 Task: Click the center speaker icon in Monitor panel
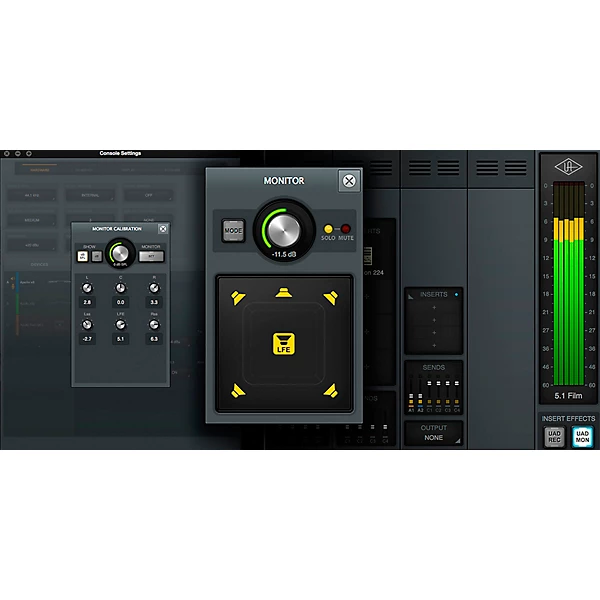[284, 292]
